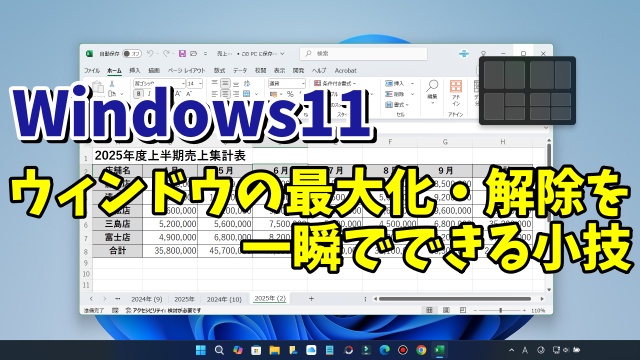This screenshot has height=360, width=640.
Task: Select the 合計 row label cell
Action: (118, 251)
